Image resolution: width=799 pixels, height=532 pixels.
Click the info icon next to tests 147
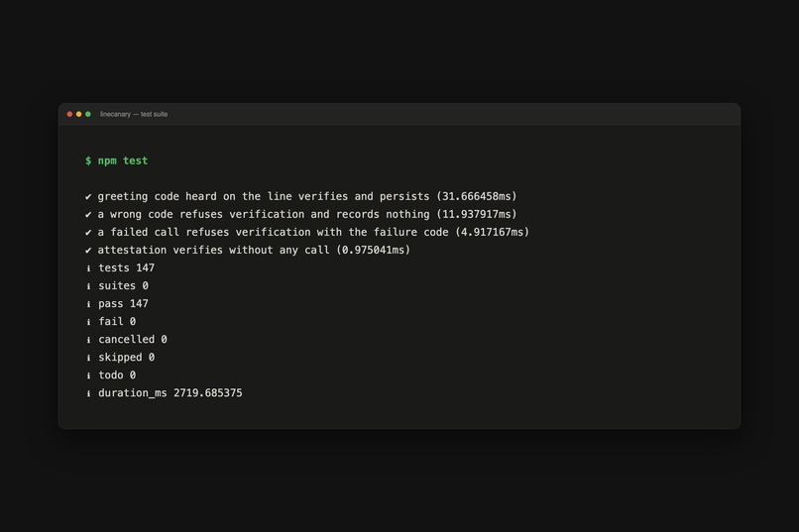(x=88, y=268)
